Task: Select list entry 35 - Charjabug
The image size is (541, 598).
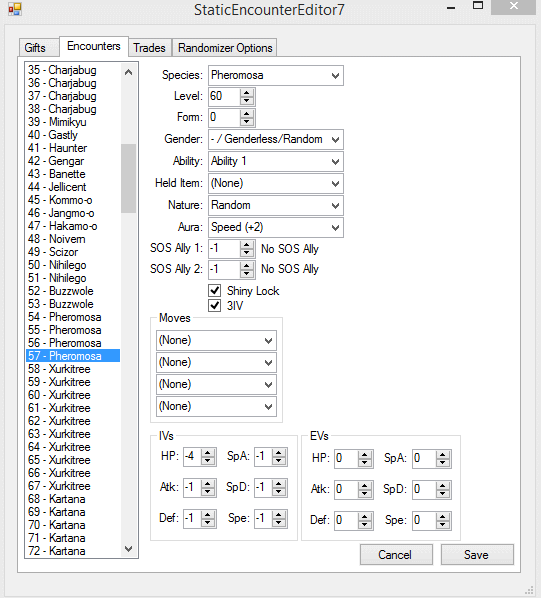Action: pos(73,70)
